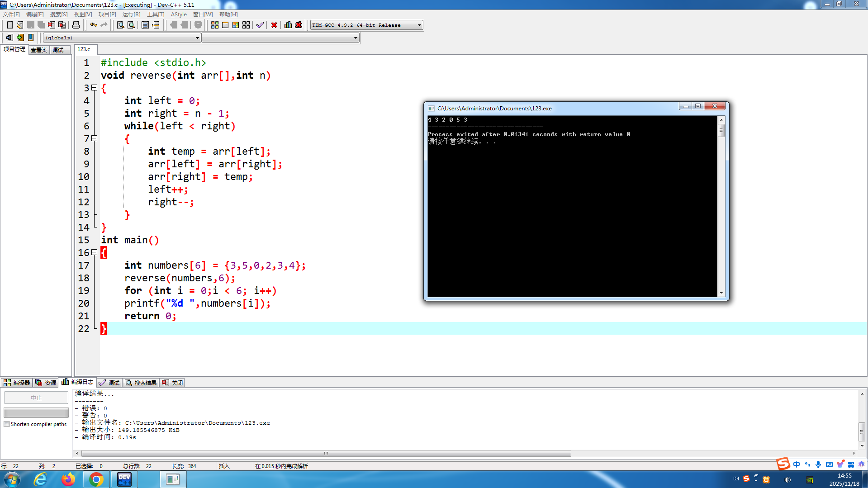Click the Rebuild All toolbar icon

point(246,25)
